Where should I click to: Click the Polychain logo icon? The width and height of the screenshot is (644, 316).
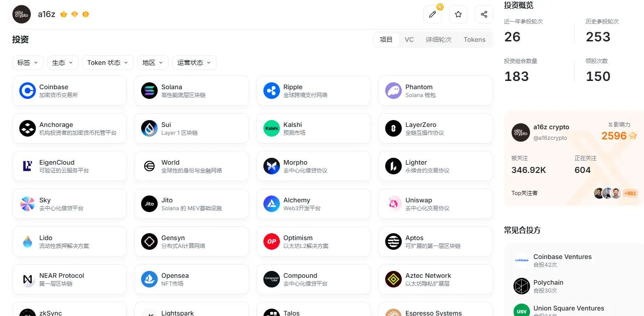tap(522, 286)
